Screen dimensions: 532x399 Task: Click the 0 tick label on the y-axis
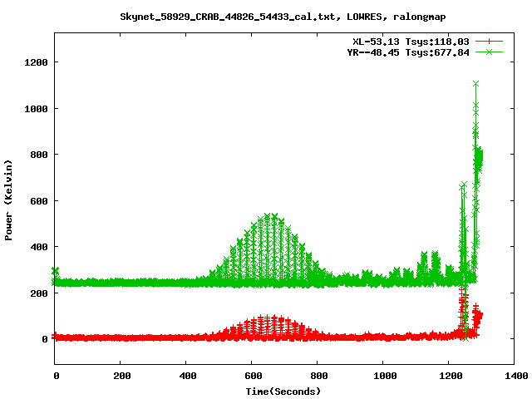click(45, 339)
